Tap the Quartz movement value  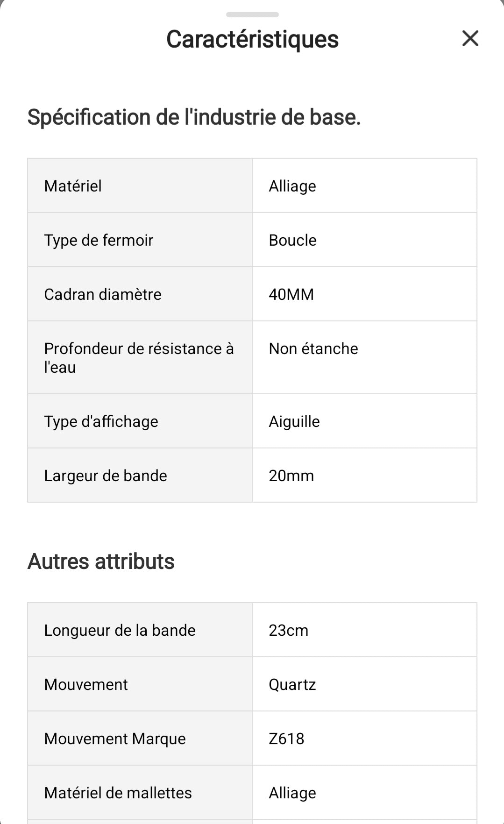click(292, 684)
